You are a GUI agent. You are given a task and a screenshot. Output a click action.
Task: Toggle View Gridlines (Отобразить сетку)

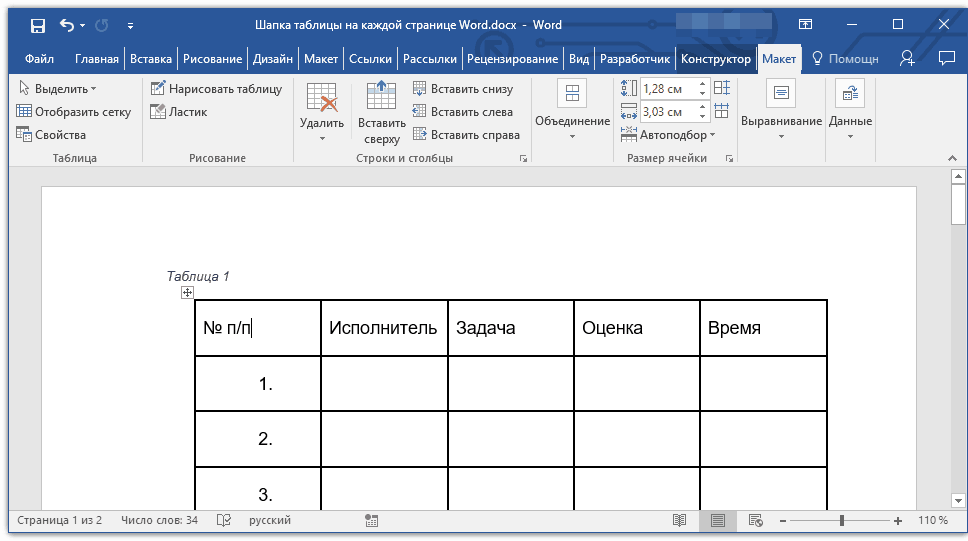tap(74, 112)
